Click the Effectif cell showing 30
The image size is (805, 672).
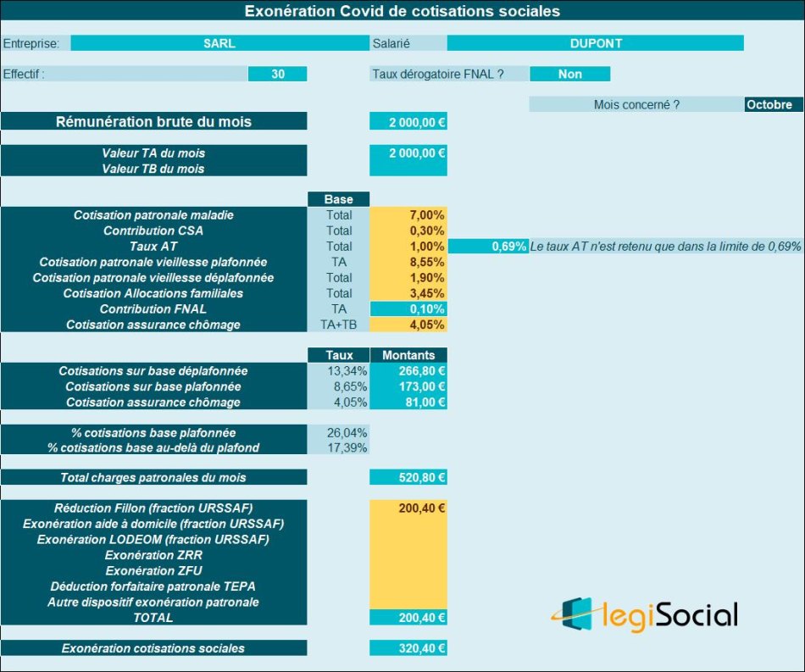277,75
